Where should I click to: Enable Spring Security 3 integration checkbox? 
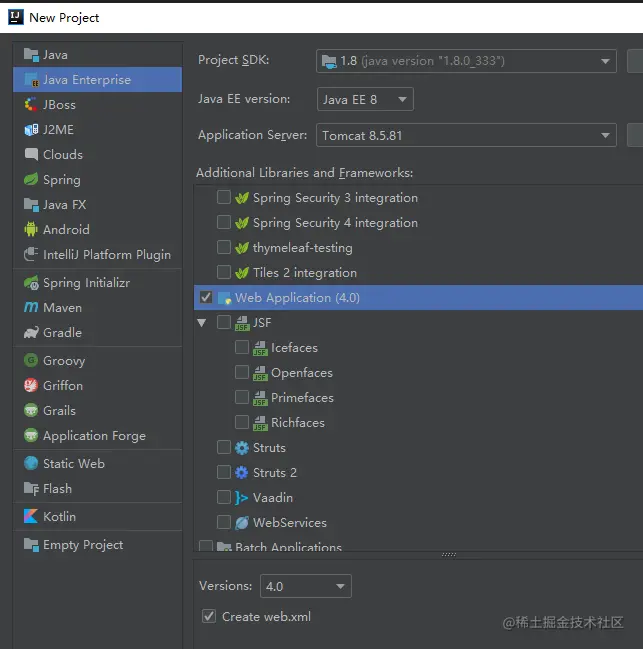(x=224, y=197)
